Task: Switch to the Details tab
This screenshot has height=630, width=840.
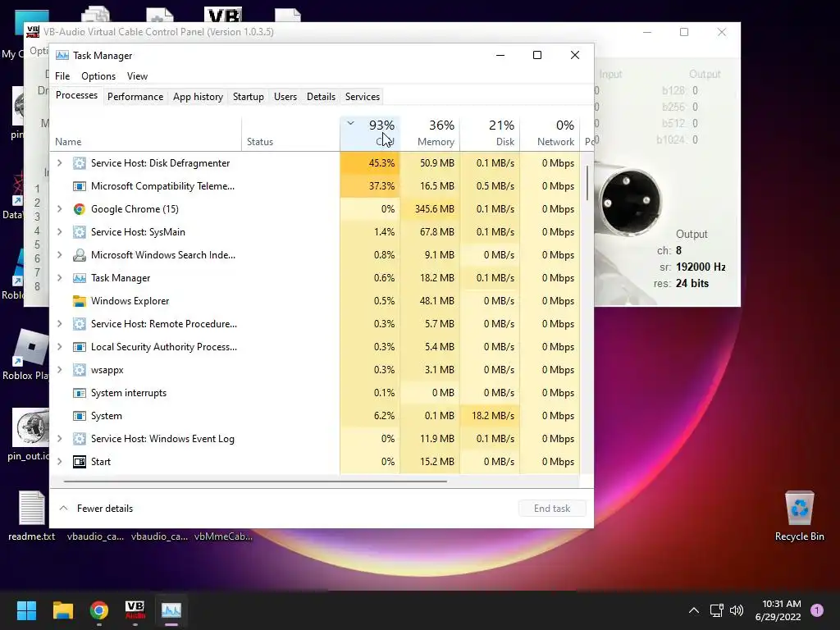Action: coord(321,97)
